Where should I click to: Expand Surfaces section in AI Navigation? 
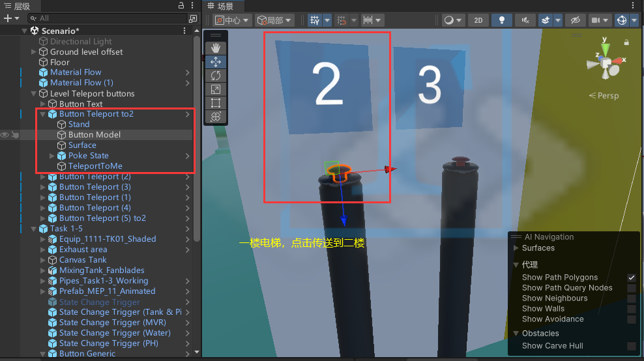point(517,248)
